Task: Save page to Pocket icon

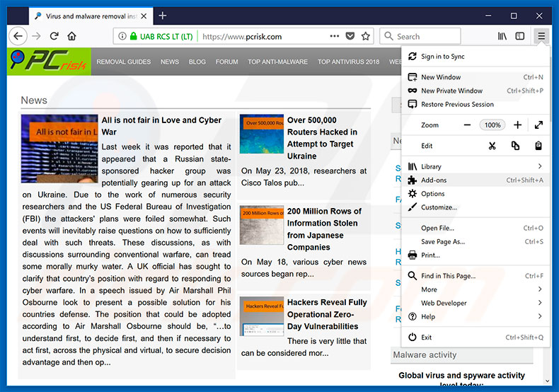Action: 350,36
